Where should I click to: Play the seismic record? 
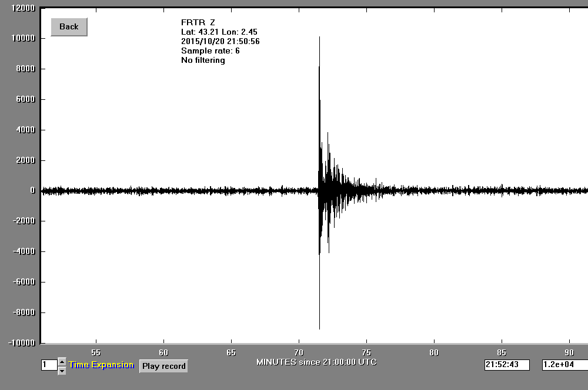coord(163,366)
